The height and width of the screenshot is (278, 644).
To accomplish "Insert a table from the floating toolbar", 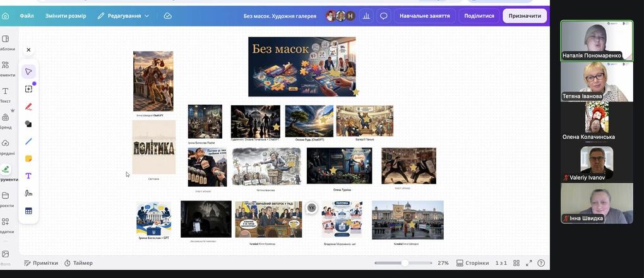I will (x=28, y=211).
